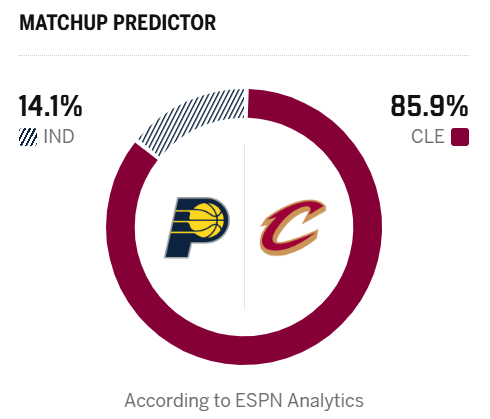The width and height of the screenshot is (490, 419).
Task: Click the word MATCHUP in the title
Action: [x=64, y=23]
